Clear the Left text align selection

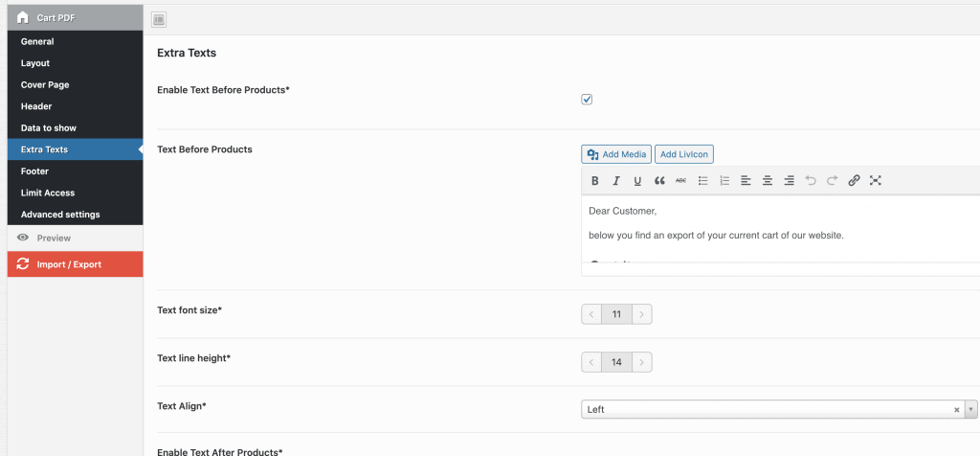[956, 409]
